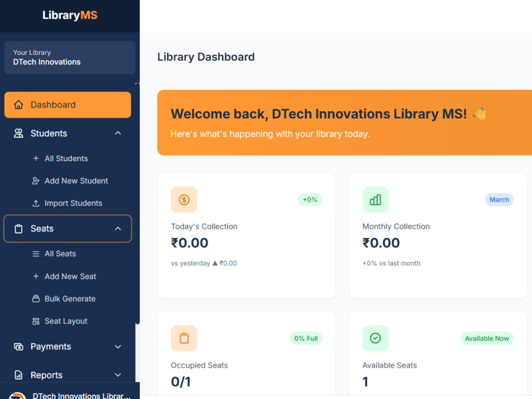Open the All Students page
The width and height of the screenshot is (532, 399).
click(66, 159)
